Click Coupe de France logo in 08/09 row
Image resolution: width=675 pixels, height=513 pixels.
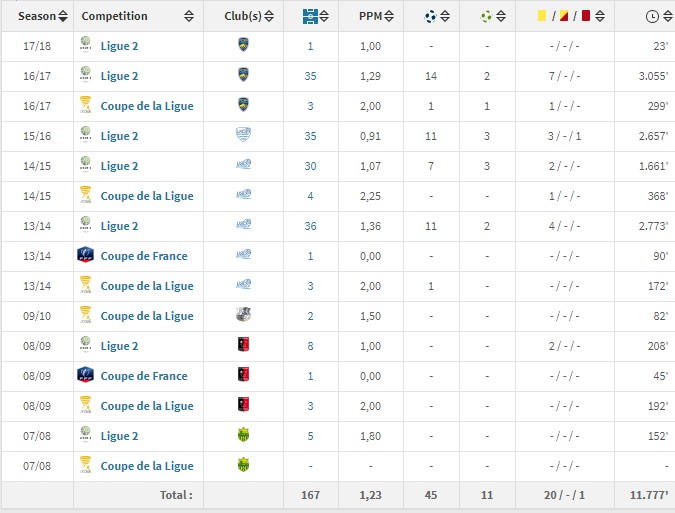[x=85, y=374]
